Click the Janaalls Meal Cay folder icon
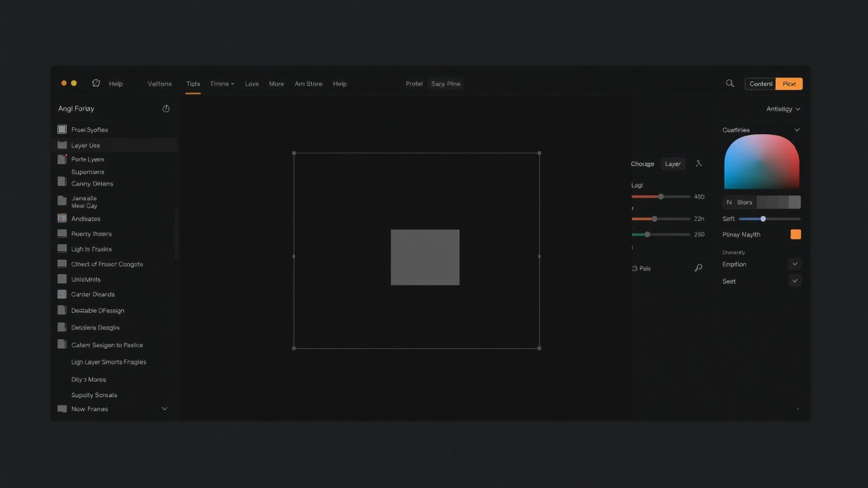 click(62, 201)
